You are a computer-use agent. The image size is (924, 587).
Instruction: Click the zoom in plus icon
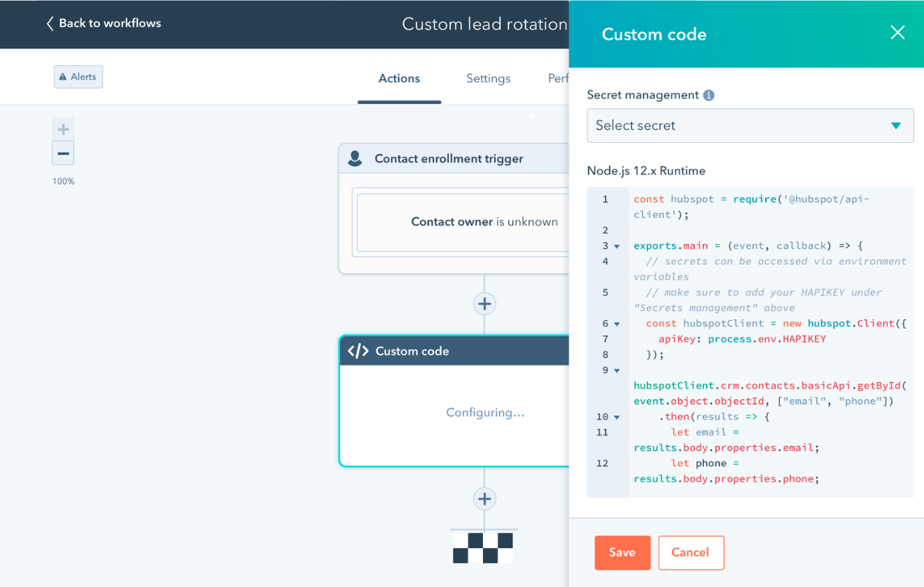click(x=64, y=129)
